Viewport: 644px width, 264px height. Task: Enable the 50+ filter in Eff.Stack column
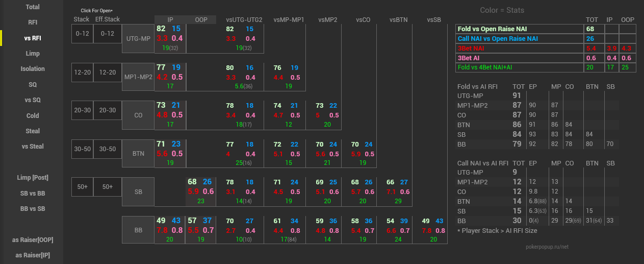108,187
